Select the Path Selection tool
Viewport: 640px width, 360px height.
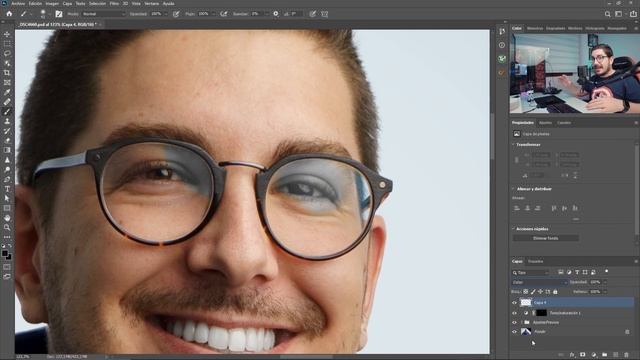[x=7, y=198]
